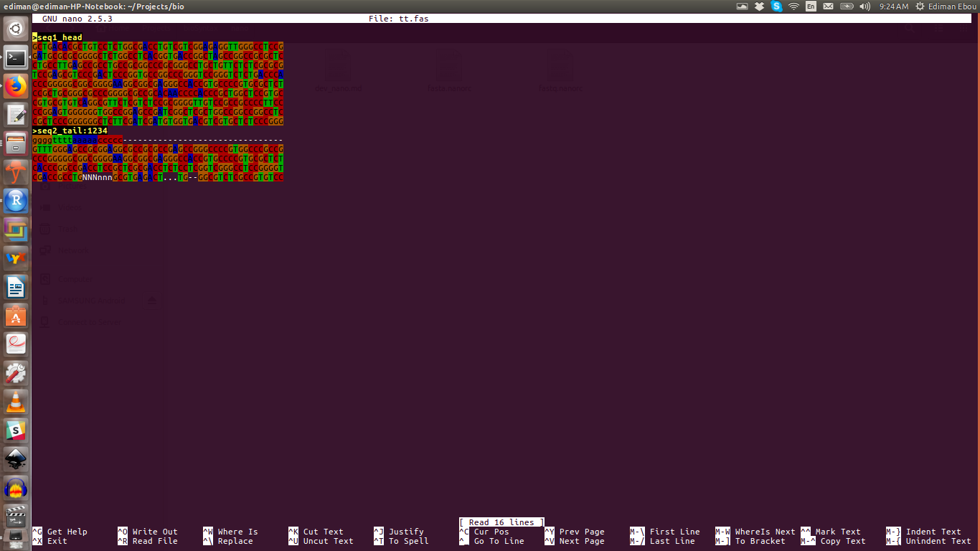Click the 'To Spell' shortcut label

point(409,541)
